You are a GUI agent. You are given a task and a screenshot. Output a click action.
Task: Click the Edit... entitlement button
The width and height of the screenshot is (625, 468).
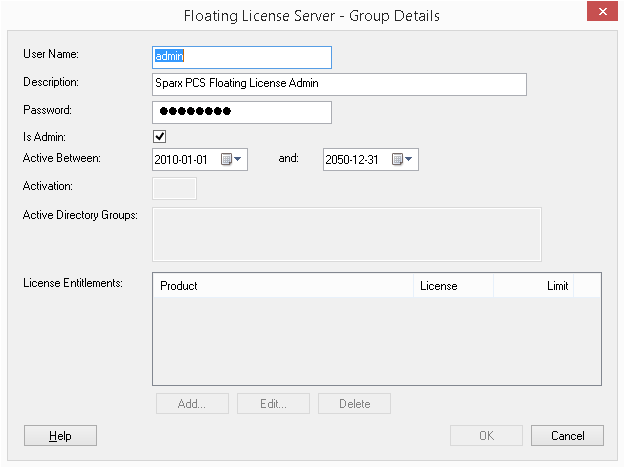click(273, 404)
